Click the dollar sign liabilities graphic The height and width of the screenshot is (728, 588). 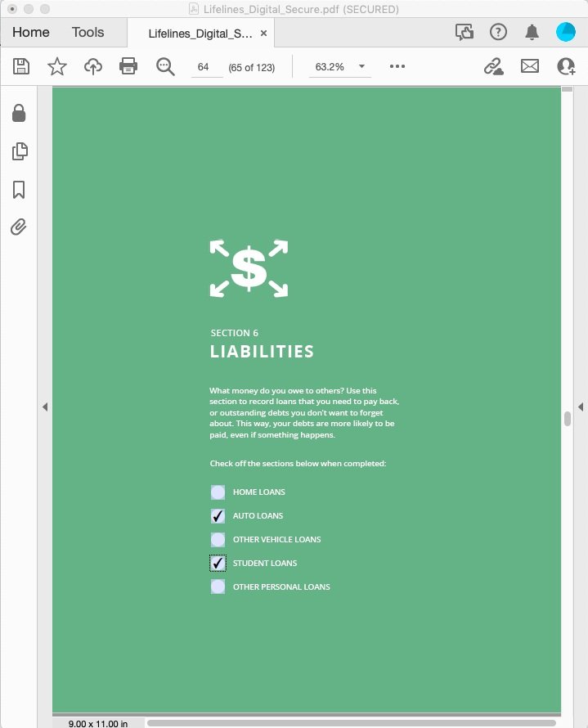tap(249, 268)
